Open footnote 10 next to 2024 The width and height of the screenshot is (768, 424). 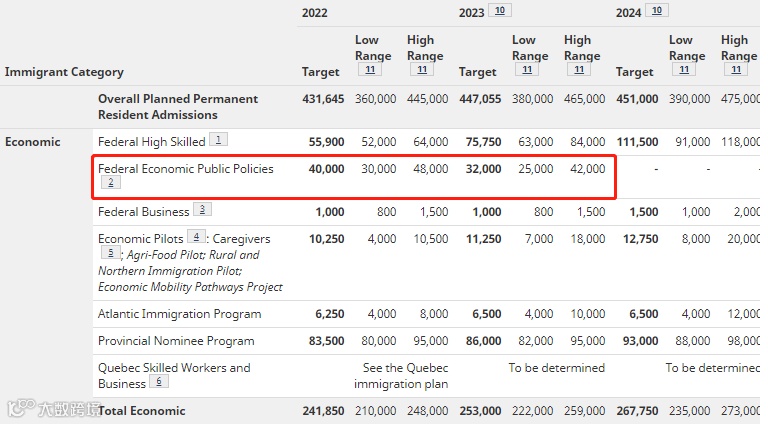pyautogui.click(x=657, y=11)
